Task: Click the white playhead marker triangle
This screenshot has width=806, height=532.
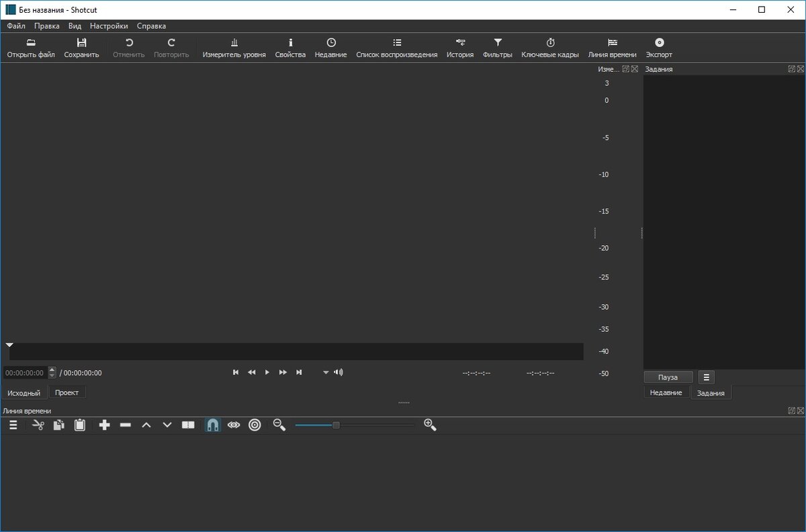Action: [9, 345]
